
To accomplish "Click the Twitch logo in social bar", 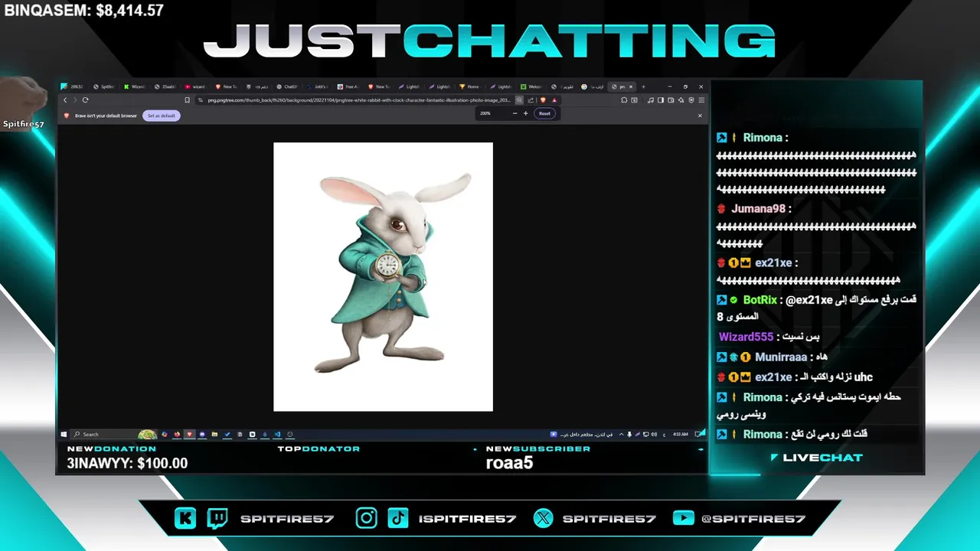I will click(217, 518).
